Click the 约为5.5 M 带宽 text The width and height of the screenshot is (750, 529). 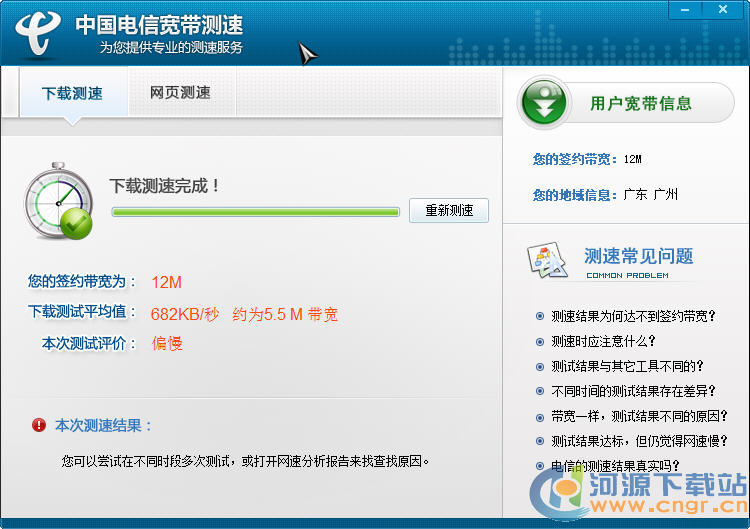285,314
